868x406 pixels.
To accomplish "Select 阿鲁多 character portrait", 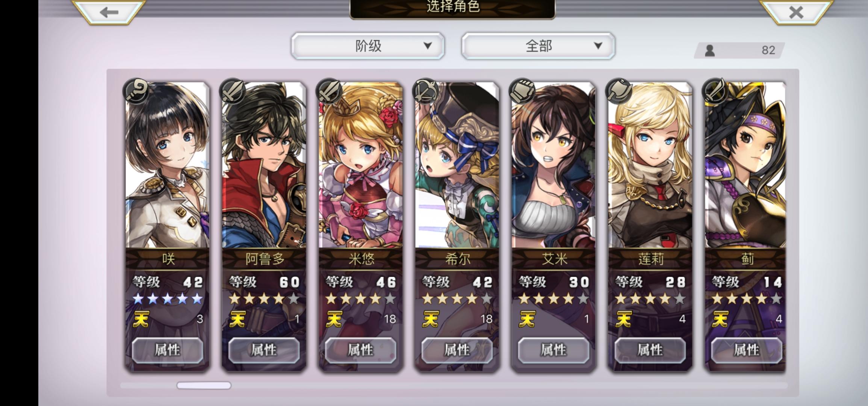I will pos(264,165).
